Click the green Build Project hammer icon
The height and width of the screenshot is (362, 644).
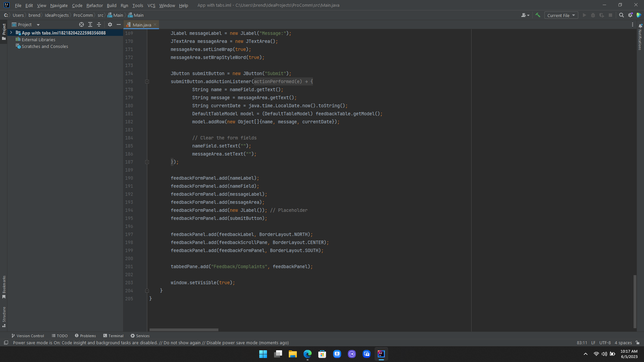(538, 15)
